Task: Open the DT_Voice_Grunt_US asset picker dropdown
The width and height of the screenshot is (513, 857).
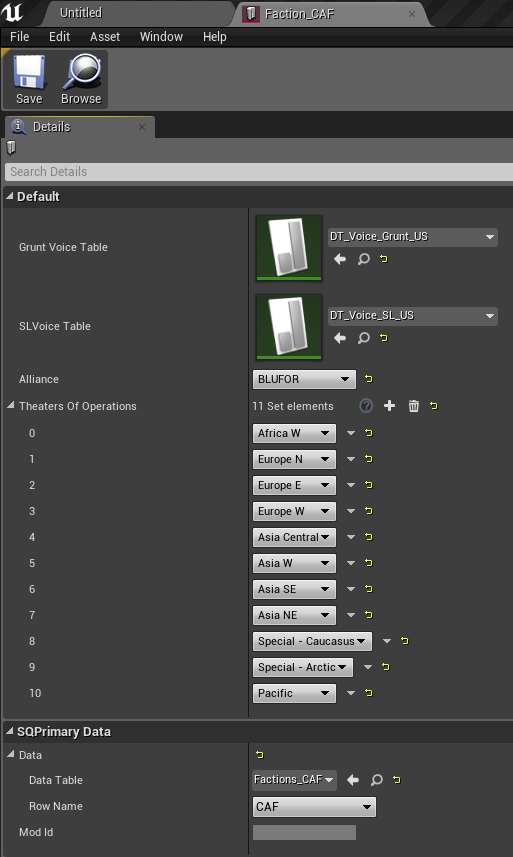Action: tap(412, 237)
